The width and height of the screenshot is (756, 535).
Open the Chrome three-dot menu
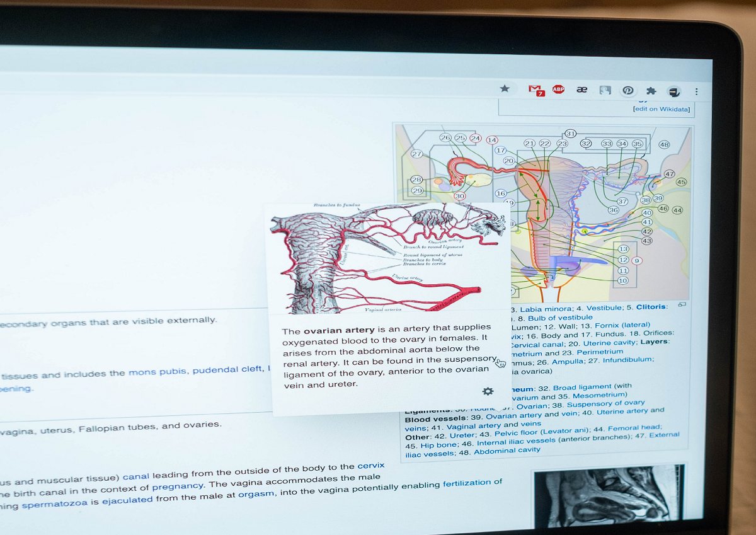696,91
